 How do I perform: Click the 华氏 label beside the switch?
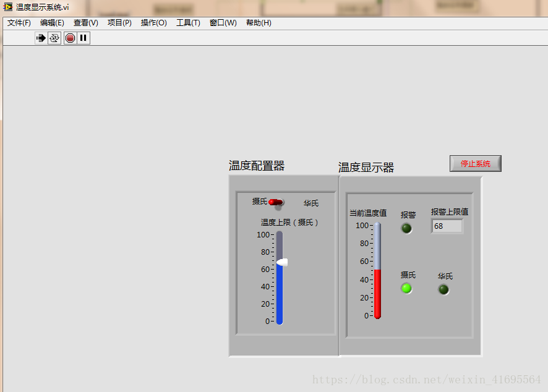(x=311, y=203)
